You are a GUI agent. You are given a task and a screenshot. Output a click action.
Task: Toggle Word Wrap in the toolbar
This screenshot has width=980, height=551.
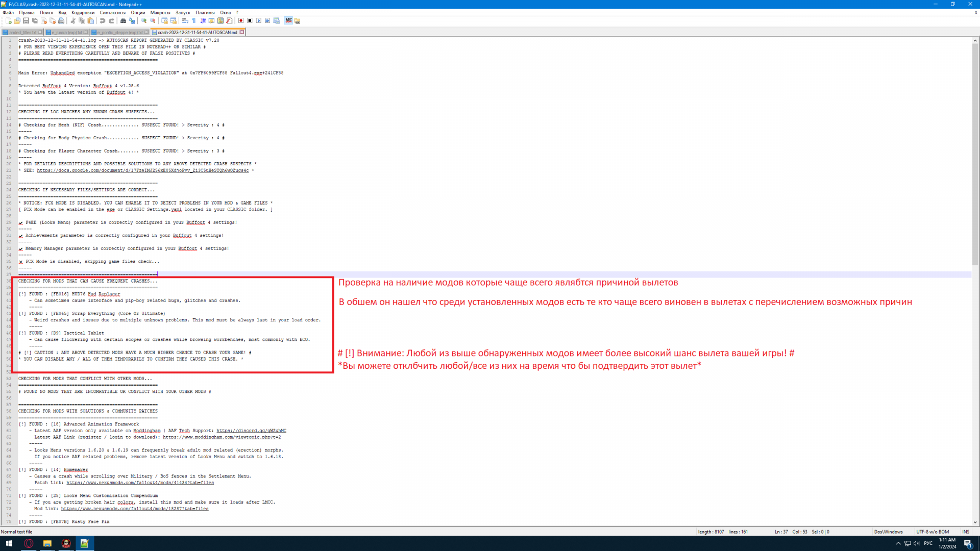click(185, 21)
